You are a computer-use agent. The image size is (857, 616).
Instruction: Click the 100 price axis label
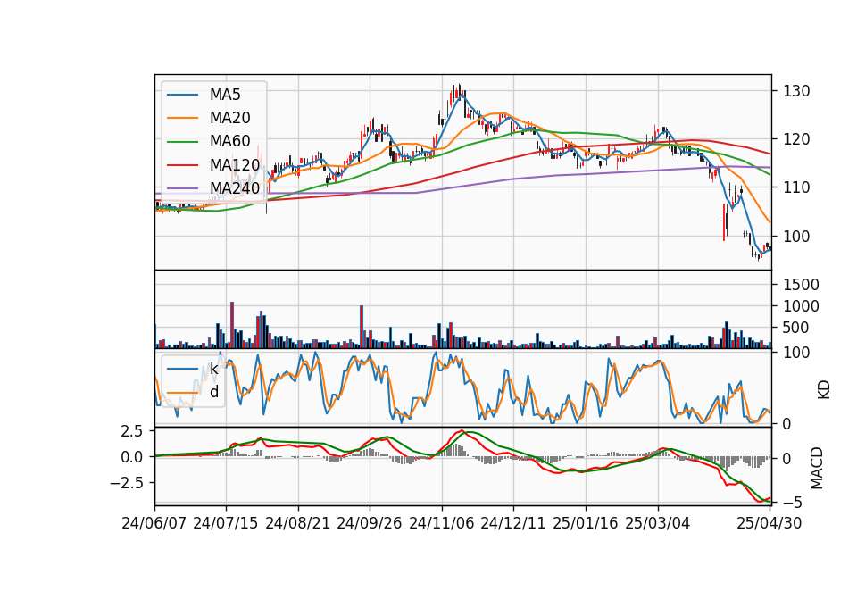(796, 236)
